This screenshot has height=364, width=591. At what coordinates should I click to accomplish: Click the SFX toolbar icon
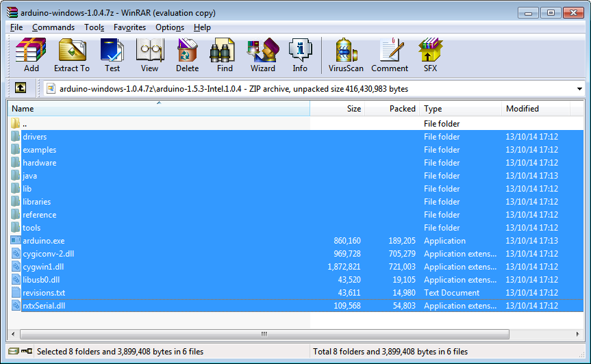(430, 50)
